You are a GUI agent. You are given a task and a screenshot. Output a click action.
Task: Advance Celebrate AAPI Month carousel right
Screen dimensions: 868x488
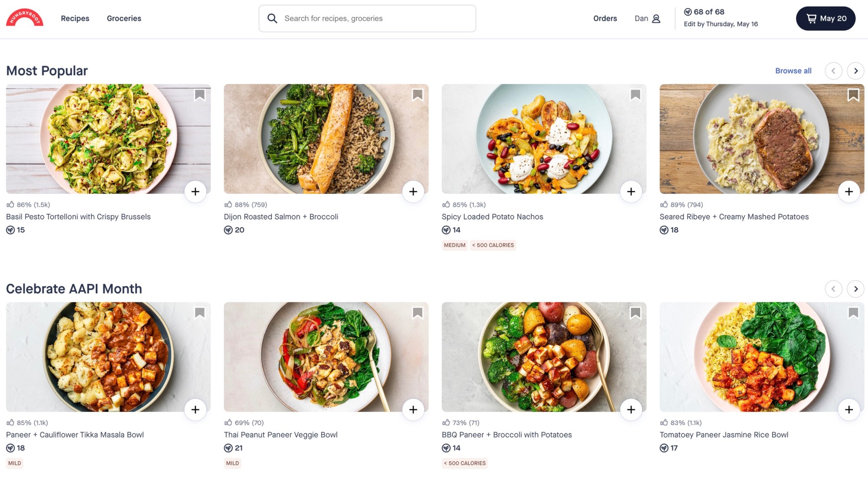tap(855, 288)
